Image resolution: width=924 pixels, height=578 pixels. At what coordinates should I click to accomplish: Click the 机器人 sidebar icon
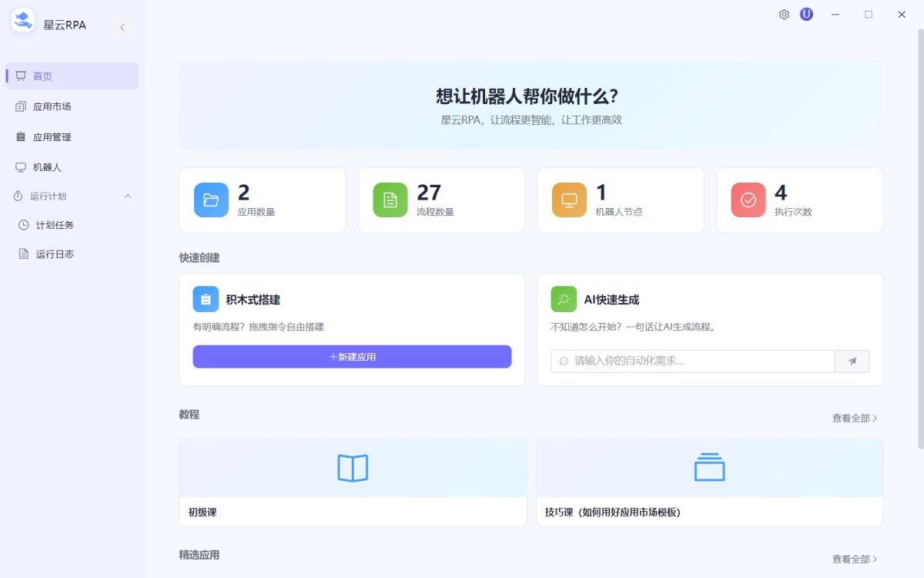coord(22,166)
